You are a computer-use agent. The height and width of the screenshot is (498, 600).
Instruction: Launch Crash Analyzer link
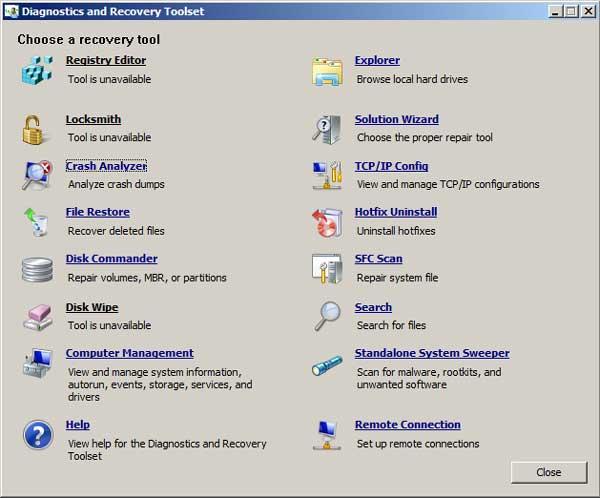point(106,166)
